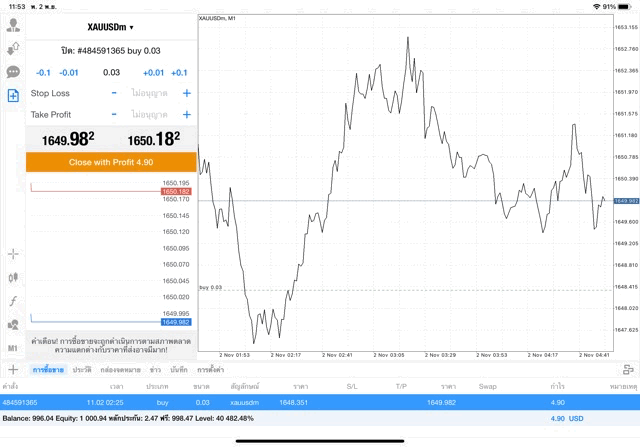Open the chat messages icon
This screenshot has width=640, height=447.
[13, 72]
